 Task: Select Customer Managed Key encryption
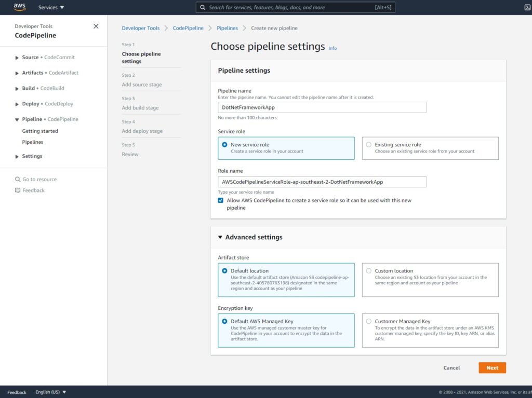click(x=369, y=321)
